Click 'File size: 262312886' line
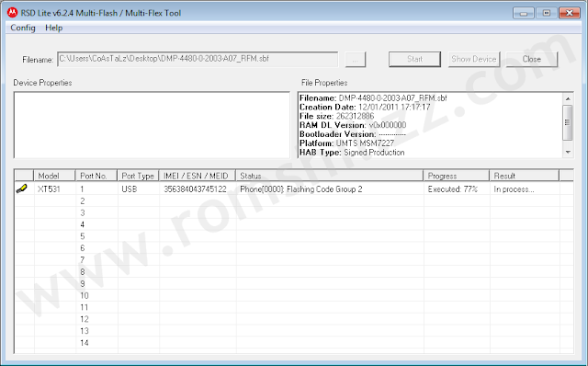 pos(337,116)
